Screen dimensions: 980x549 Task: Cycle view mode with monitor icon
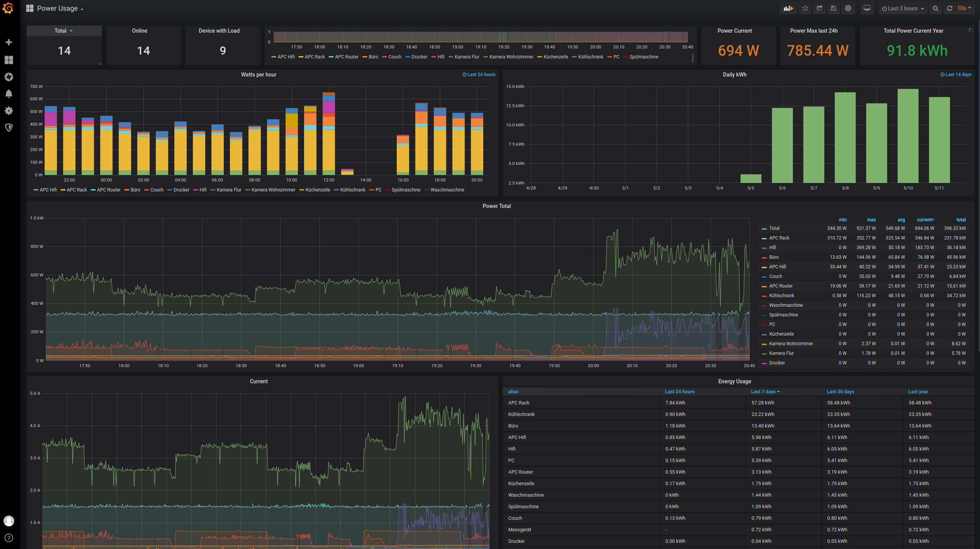867,8
